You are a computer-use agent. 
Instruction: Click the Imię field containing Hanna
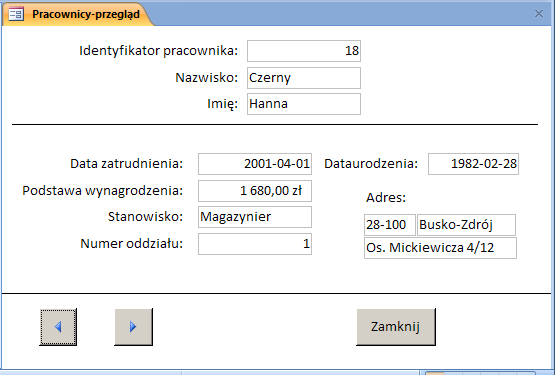click(304, 104)
